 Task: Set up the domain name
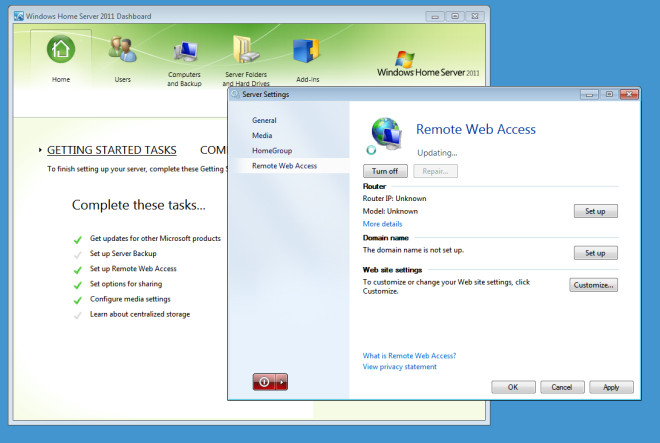(x=596, y=253)
